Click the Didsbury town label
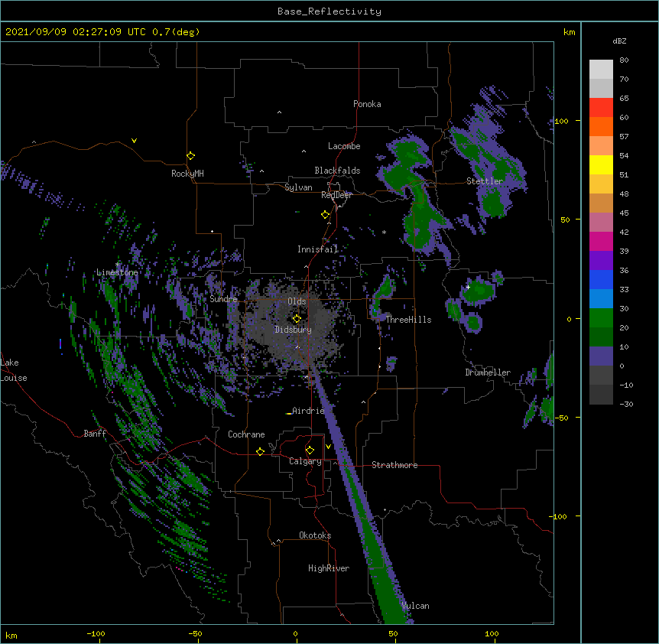This screenshot has width=659, height=644. click(x=294, y=330)
